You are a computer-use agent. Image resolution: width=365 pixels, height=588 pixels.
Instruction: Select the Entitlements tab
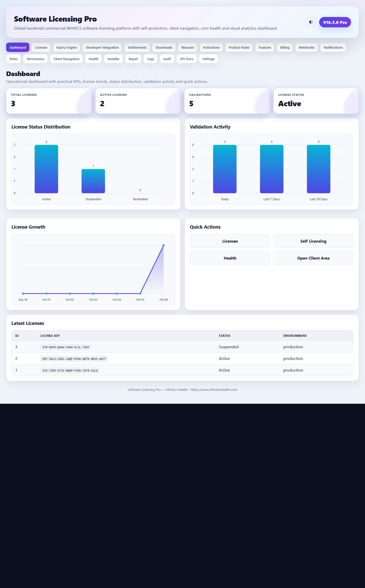click(137, 47)
